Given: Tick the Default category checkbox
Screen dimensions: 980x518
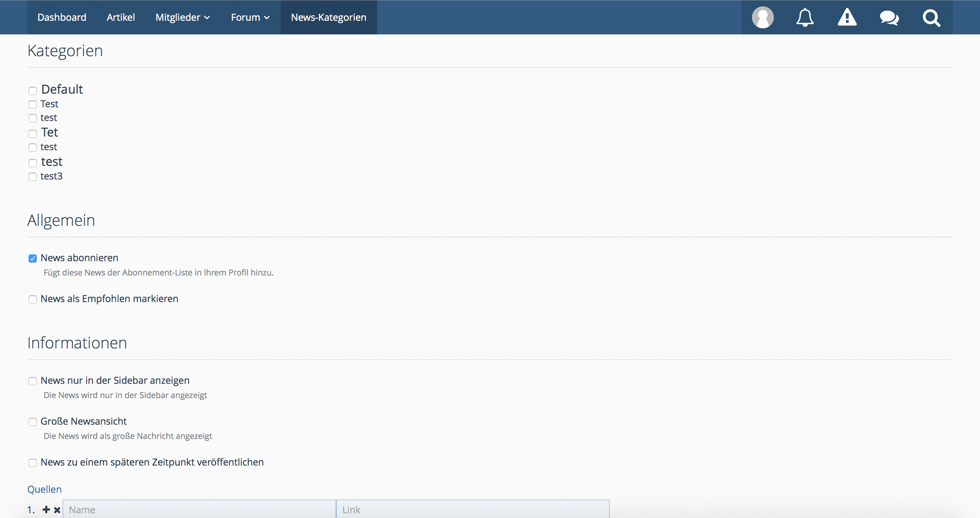Looking at the screenshot, I should pos(33,91).
